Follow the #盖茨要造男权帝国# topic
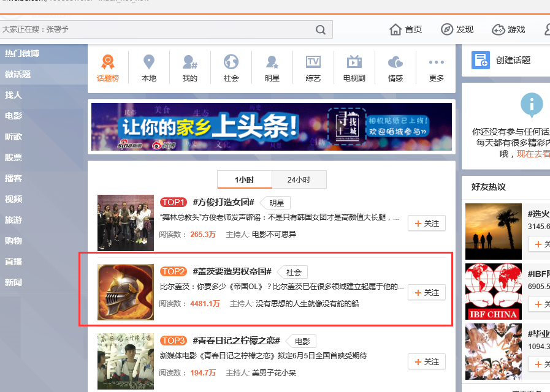 (427, 293)
